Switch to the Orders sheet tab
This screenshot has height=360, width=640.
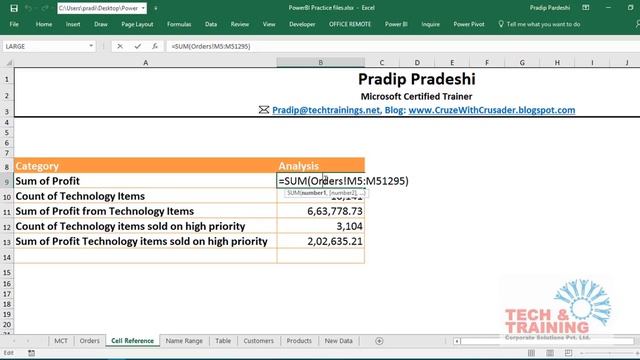(x=89, y=341)
